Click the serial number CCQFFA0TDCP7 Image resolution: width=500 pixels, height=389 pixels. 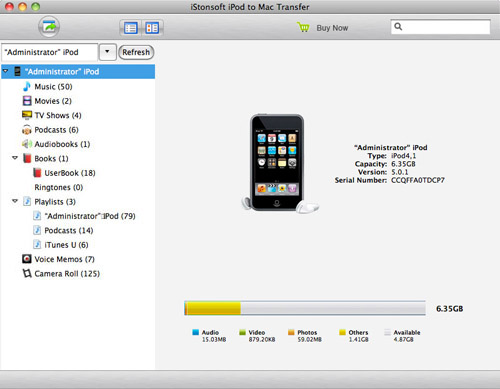coord(418,180)
